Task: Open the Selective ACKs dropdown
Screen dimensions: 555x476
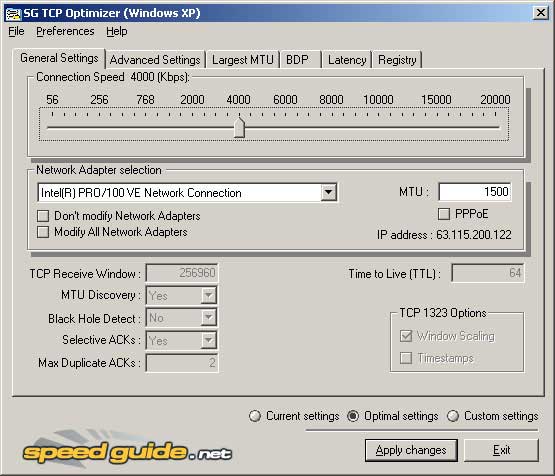Action: pos(208,340)
